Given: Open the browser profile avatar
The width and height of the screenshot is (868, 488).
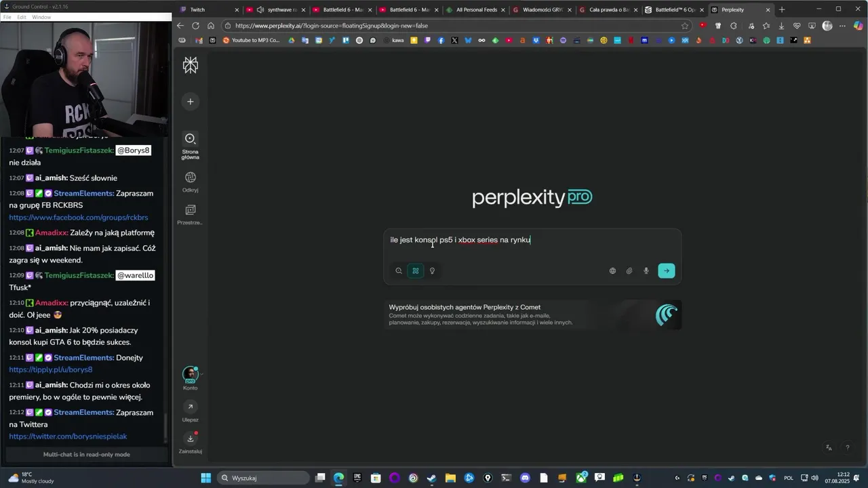Looking at the screenshot, I should (x=827, y=26).
